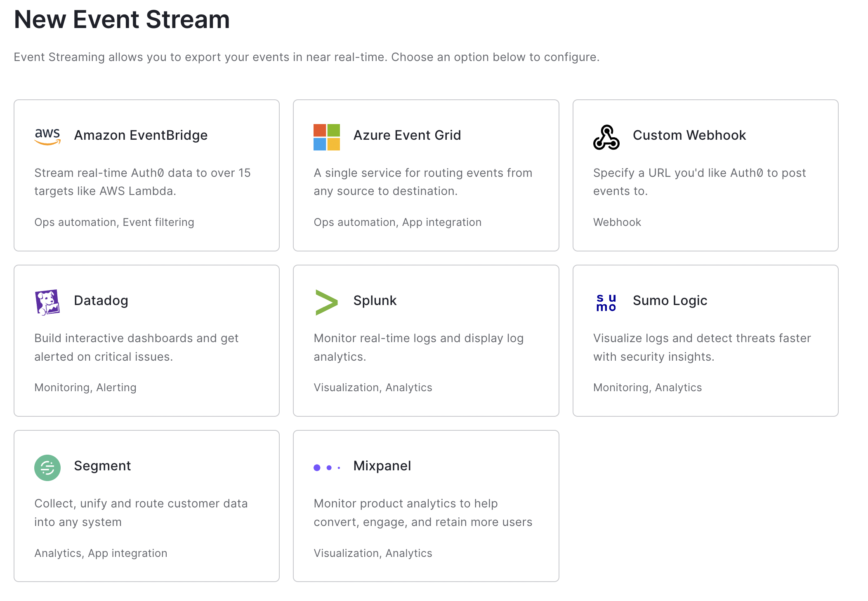The height and width of the screenshot is (601, 868).
Task: Choose the Sumo Logic heading
Action: [x=670, y=300]
